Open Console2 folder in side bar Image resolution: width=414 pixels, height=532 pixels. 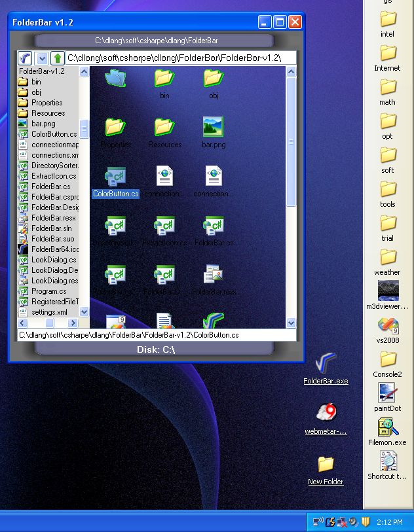(x=388, y=364)
